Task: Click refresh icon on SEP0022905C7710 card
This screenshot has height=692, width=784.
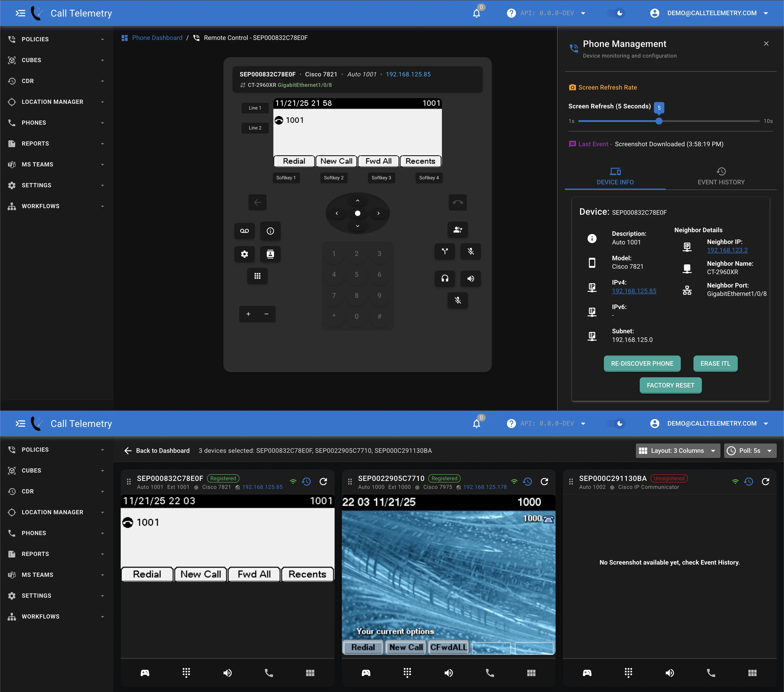Action: pos(544,482)
